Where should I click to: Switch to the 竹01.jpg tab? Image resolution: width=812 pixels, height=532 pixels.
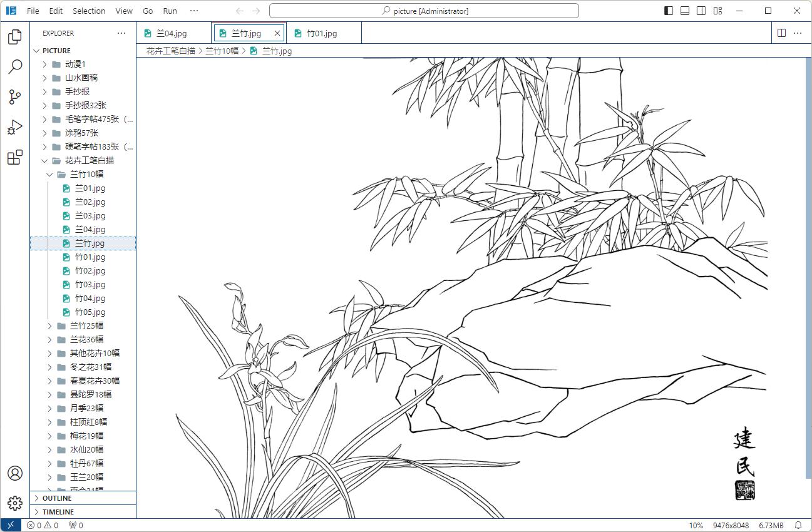(324, 33)
